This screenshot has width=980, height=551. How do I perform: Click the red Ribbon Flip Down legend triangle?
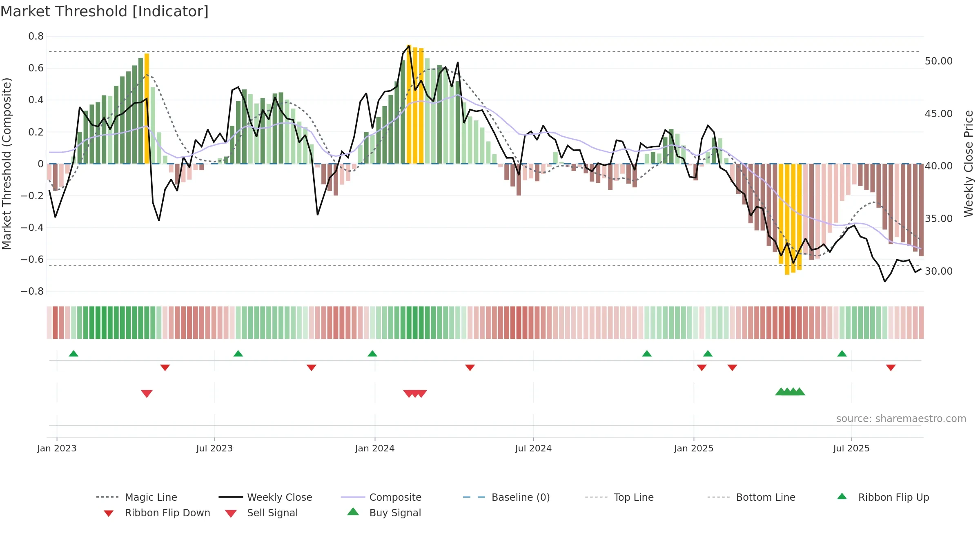pyautogui.click(x=109, y=513)
